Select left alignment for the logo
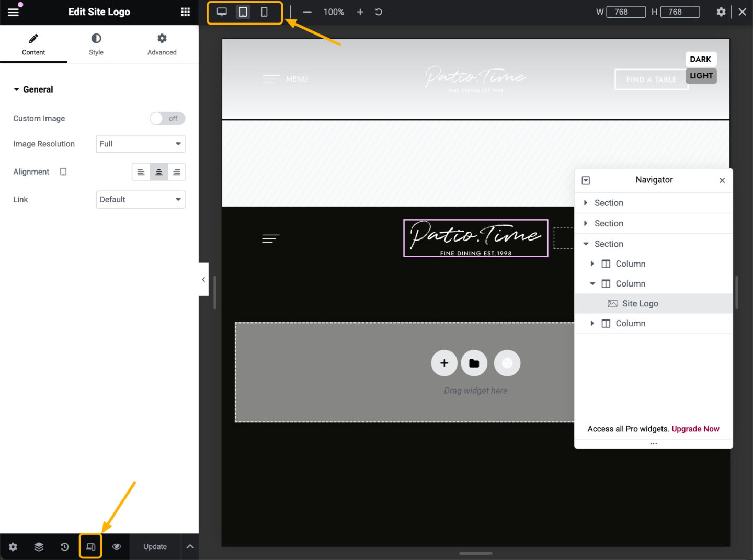The width and height of the screenshot is (753, 560). [141, 172]
